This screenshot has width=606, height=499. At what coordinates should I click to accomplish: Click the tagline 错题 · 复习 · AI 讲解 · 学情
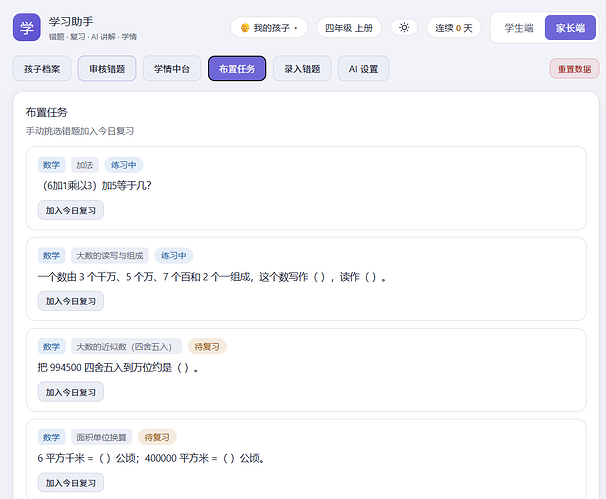[x=93, y=37]
